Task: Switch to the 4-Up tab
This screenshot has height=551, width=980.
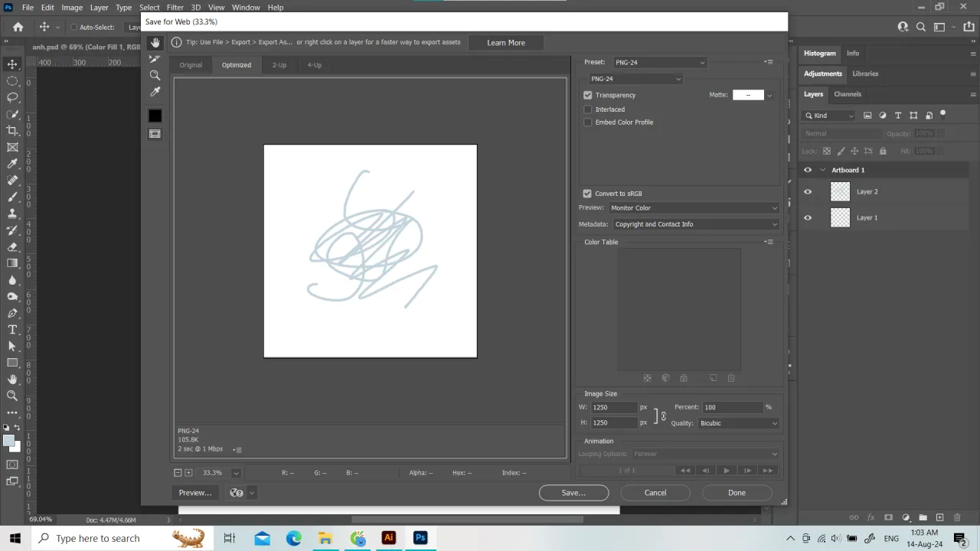Action: point(314,65)
